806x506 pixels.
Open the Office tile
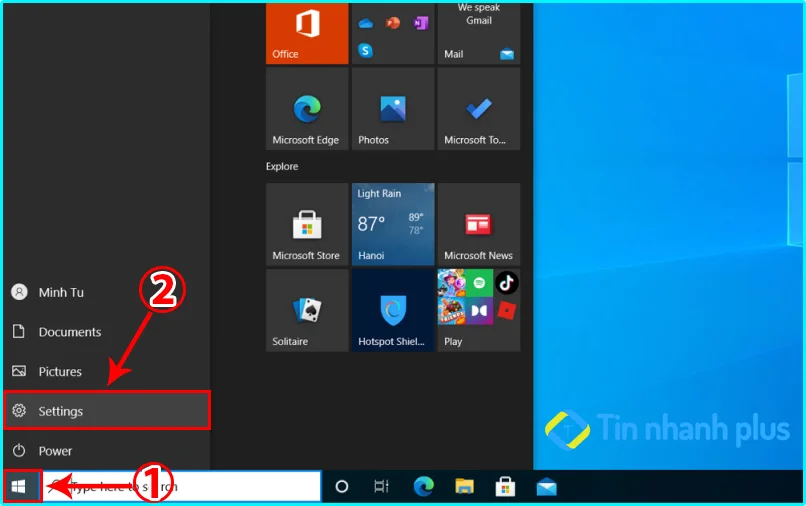(307, 33)
